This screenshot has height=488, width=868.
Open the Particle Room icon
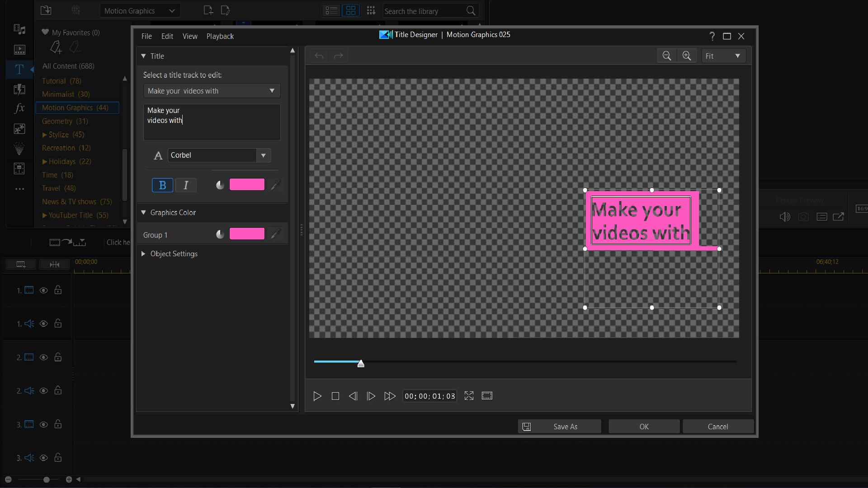(x=19, y=149)
